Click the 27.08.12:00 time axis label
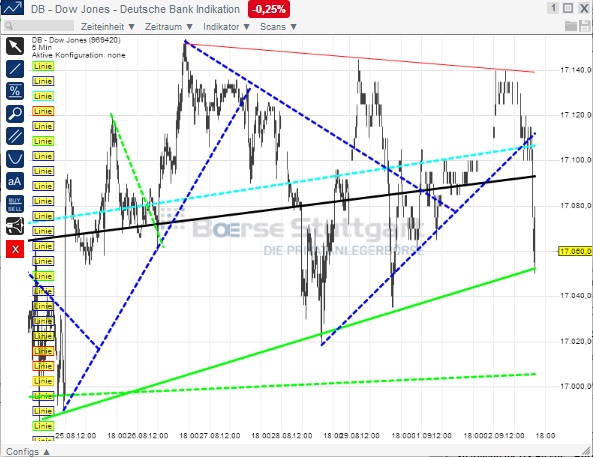Viewport: 593px width, 457px height. point(220,436)
